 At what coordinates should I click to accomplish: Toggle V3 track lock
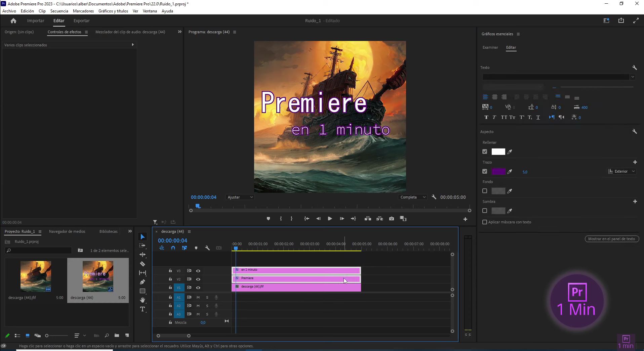170,271
